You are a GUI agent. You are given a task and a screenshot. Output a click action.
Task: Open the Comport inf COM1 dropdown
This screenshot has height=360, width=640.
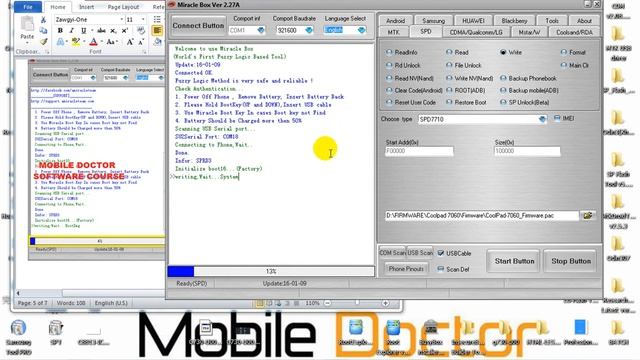(260, 30)
